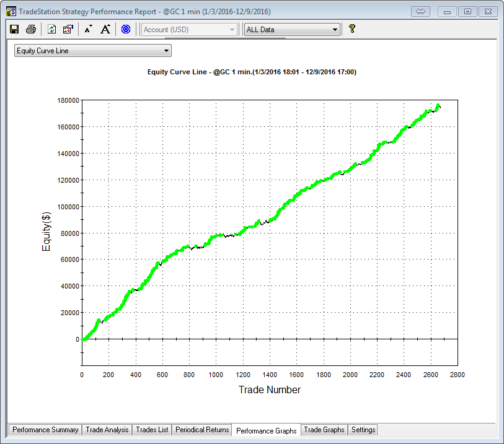
Task: Open the Trade Analysis tab
Action: [107, 430]
